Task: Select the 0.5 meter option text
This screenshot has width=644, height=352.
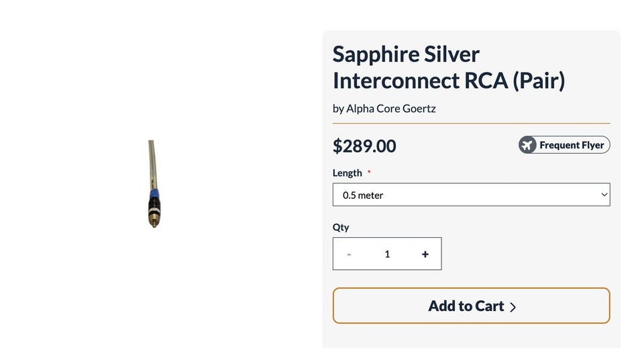Action: (x=363, y=195)
